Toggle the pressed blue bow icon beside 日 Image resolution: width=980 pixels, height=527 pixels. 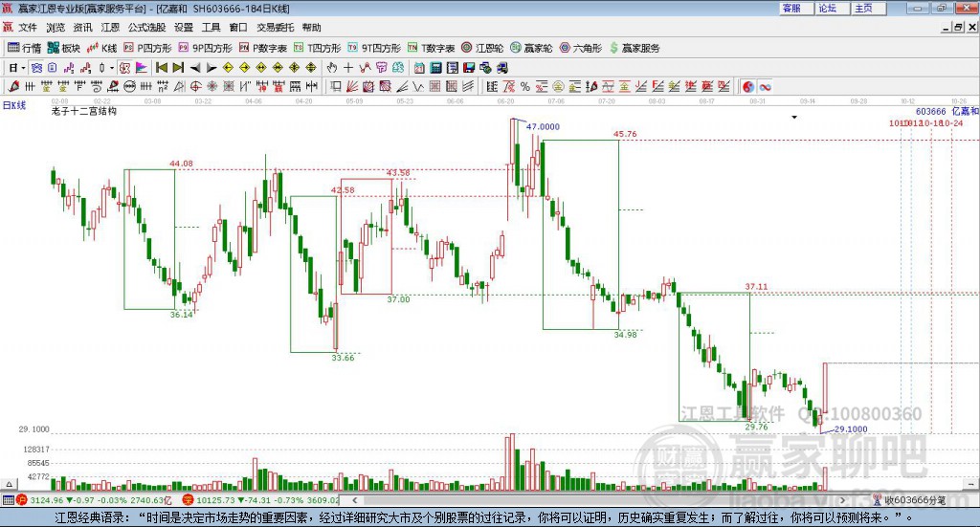[37, 68]
